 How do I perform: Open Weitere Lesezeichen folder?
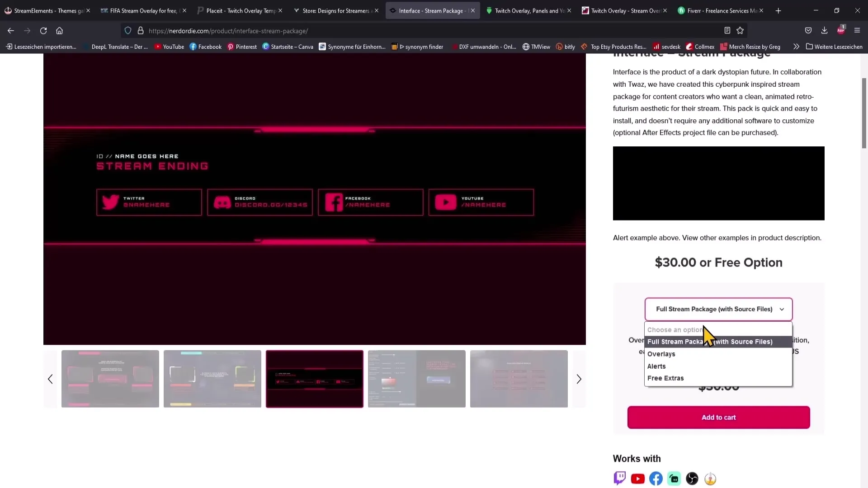tap(834, 47)
